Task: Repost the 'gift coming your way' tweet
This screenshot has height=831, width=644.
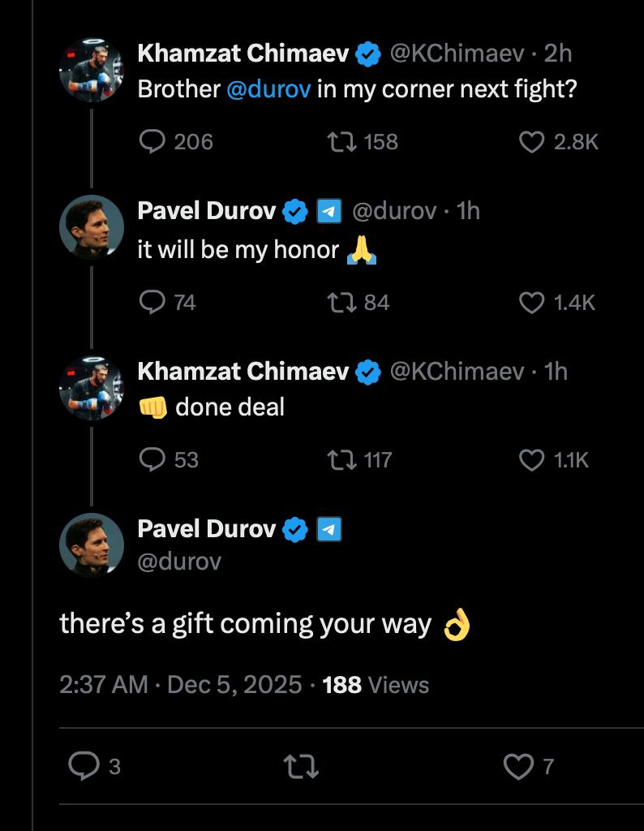Action: pos(301,766)
